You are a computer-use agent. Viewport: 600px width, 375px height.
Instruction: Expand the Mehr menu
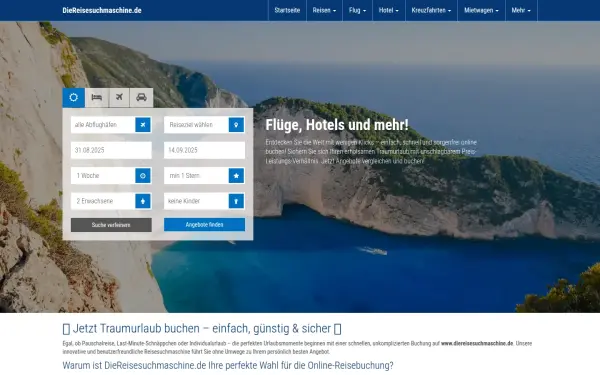521,10
